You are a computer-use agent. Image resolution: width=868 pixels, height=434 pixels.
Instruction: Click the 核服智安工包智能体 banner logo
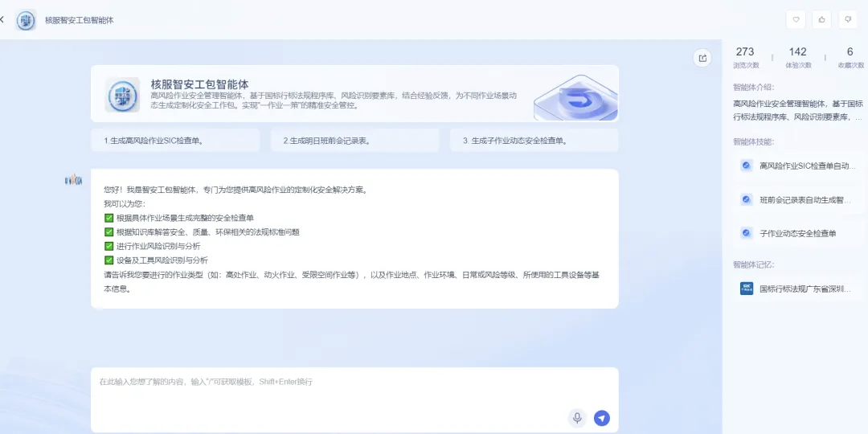(x=122, y=95)
